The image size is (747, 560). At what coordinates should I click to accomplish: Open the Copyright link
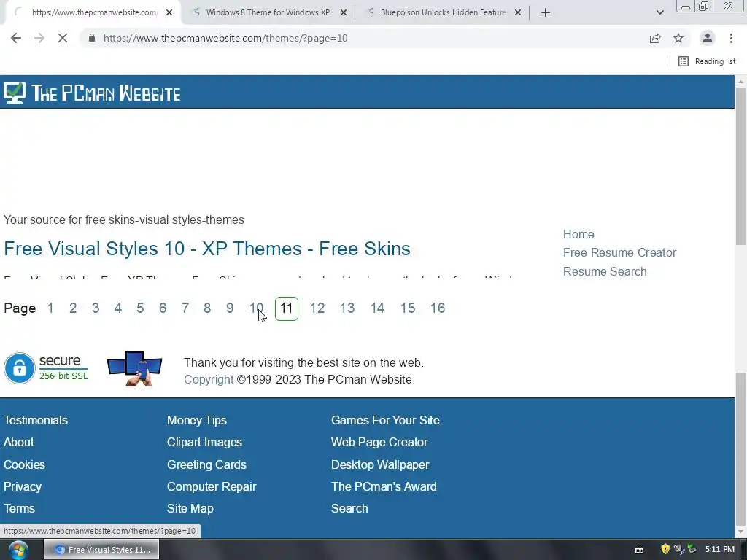tap(208, 379)
